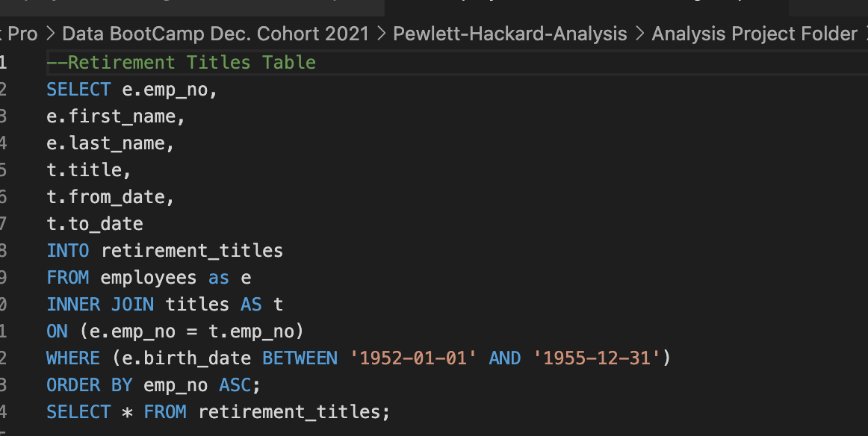Viewport: 868px width, 436px height.
Task: Click the chevron after Pewlett-Hackard-Analysis breadcrumb
Action: [x=639, y=34]
